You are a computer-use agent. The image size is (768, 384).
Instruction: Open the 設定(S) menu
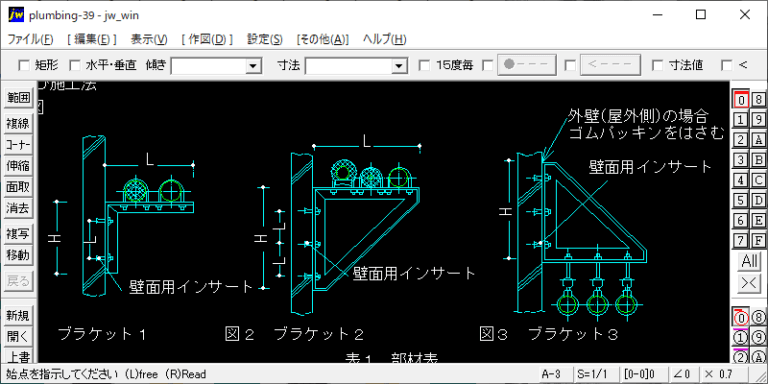[x=264, y=40]
